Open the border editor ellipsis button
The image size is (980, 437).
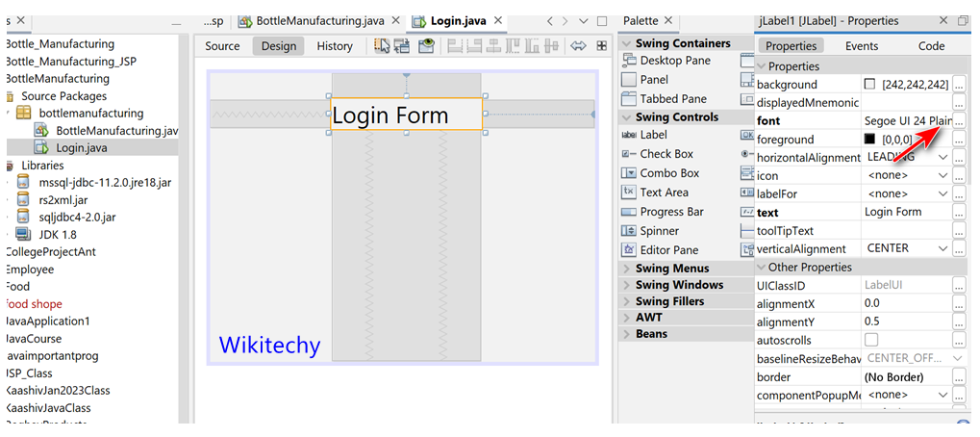960,377
